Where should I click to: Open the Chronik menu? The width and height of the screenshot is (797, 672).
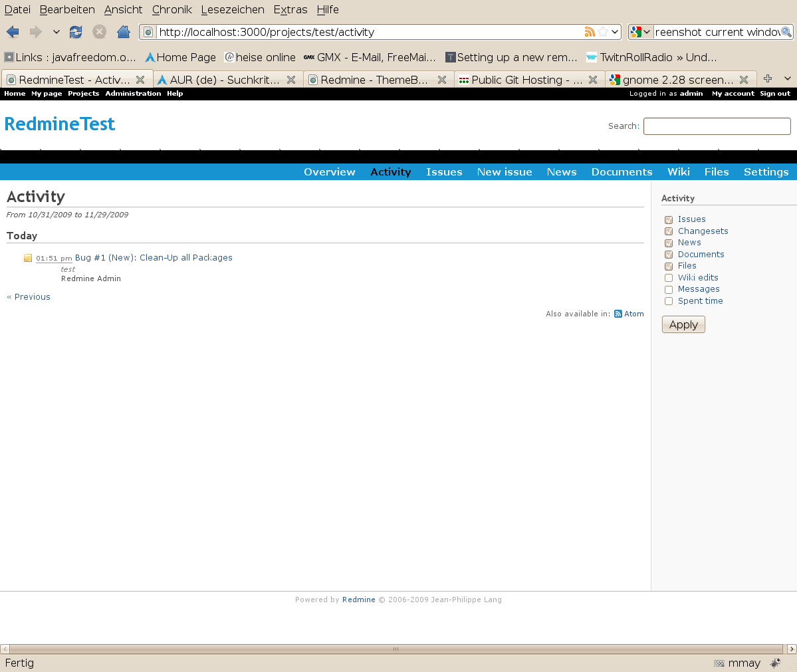(x=171, y=10)
